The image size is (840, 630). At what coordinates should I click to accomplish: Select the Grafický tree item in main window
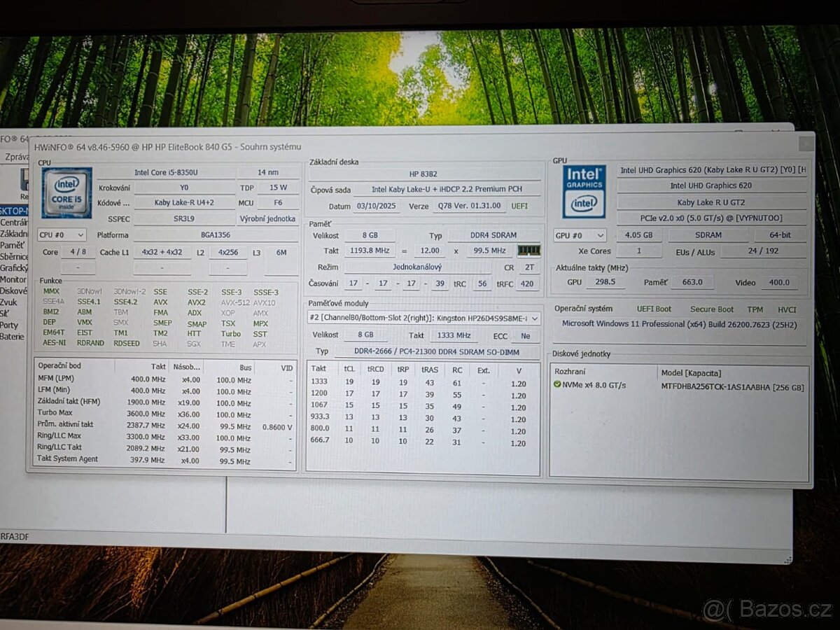tap(14, 267)
